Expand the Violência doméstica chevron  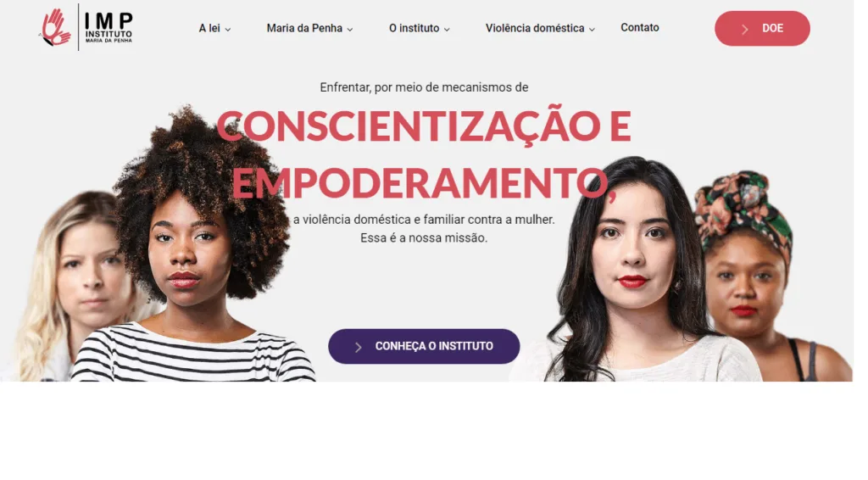592,30
